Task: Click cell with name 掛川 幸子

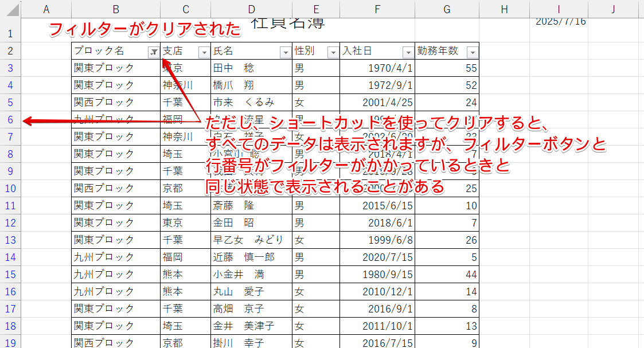Action: click(x=251, y=342)
